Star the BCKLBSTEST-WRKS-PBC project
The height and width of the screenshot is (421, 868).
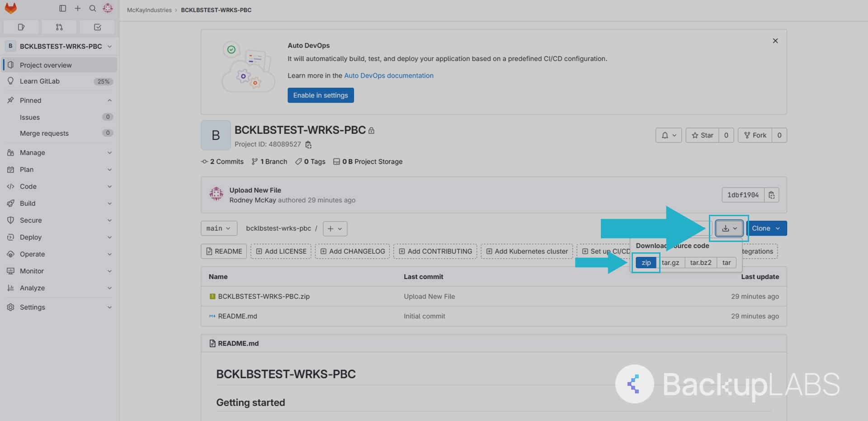(x=702, y=135)
